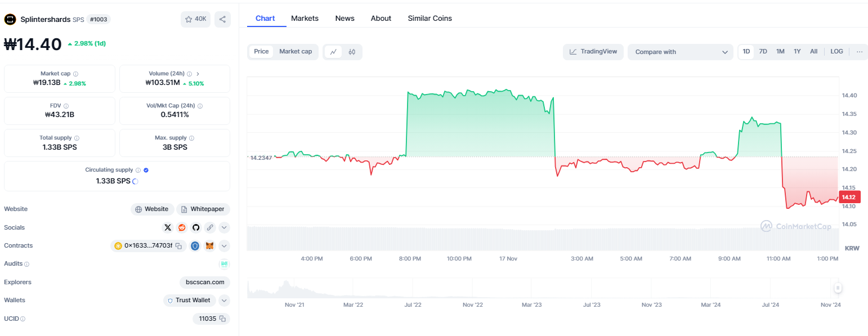This screenshot has height=336, width=868.
Task: Click the blue shield wallet icon
Action: (195, 246)
